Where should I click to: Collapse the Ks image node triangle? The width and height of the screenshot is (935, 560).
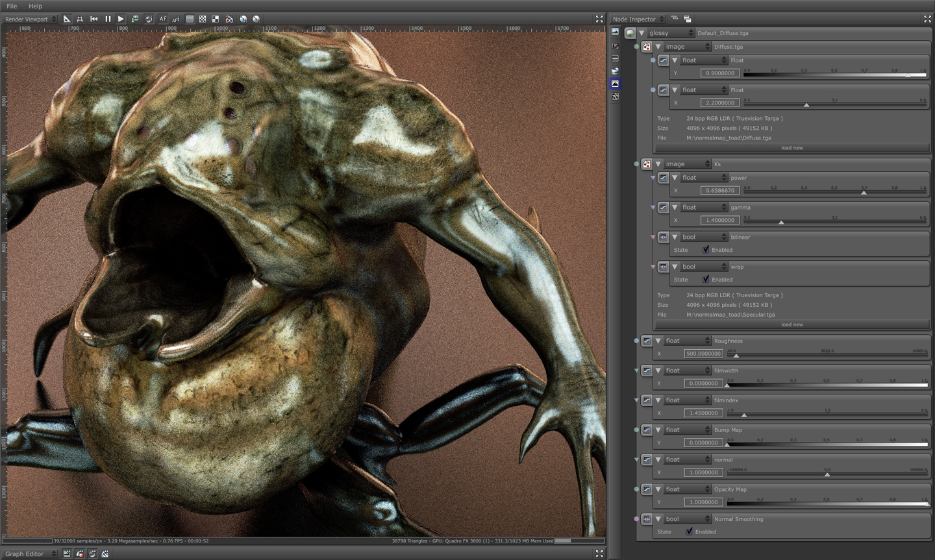(x=658, y=164)
